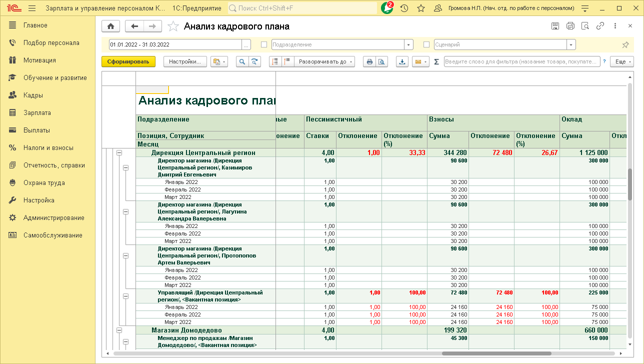The image size is (644, 364).
Task: Click the sum sigma icon
Action: click(436, 61)
